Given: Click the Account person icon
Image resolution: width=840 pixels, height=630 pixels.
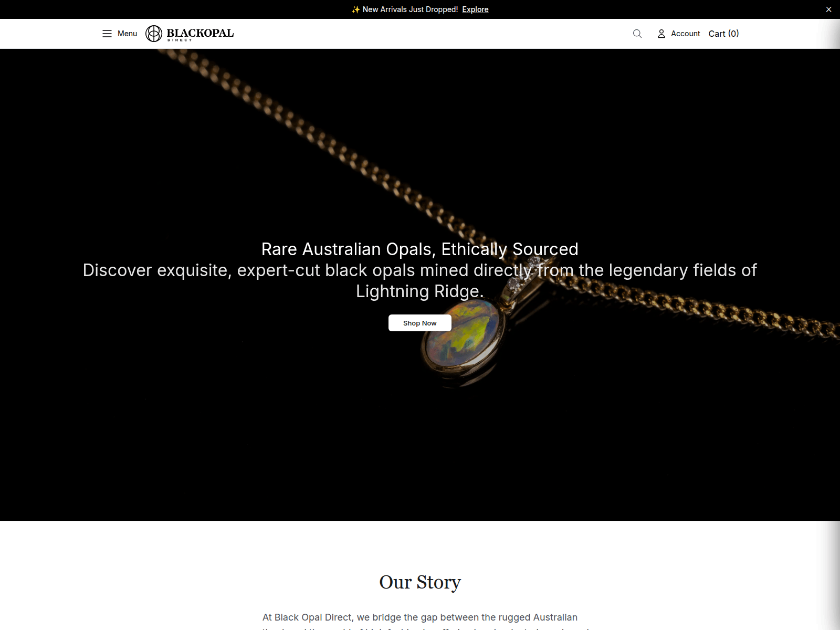Looking at the screenshot, I should pos(661,34).
